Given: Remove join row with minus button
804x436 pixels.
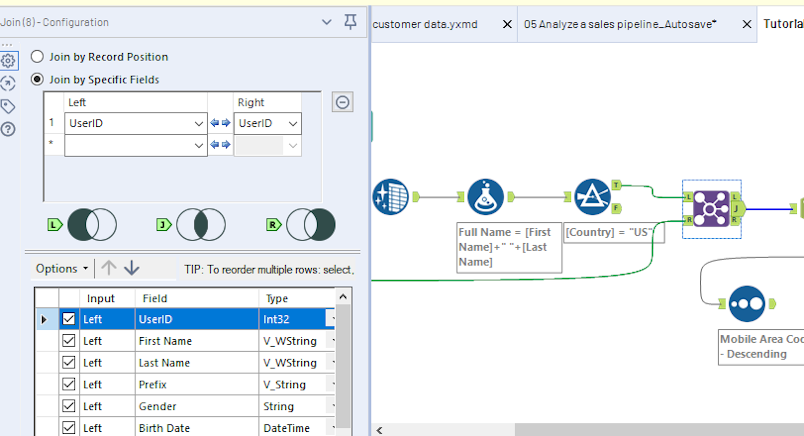Looking at the screenshot, I should point(343,102).
